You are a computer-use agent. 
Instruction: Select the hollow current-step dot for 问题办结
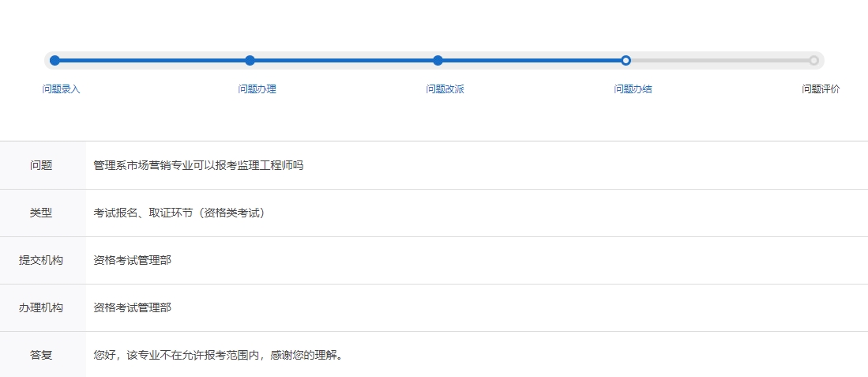(626, 60)
